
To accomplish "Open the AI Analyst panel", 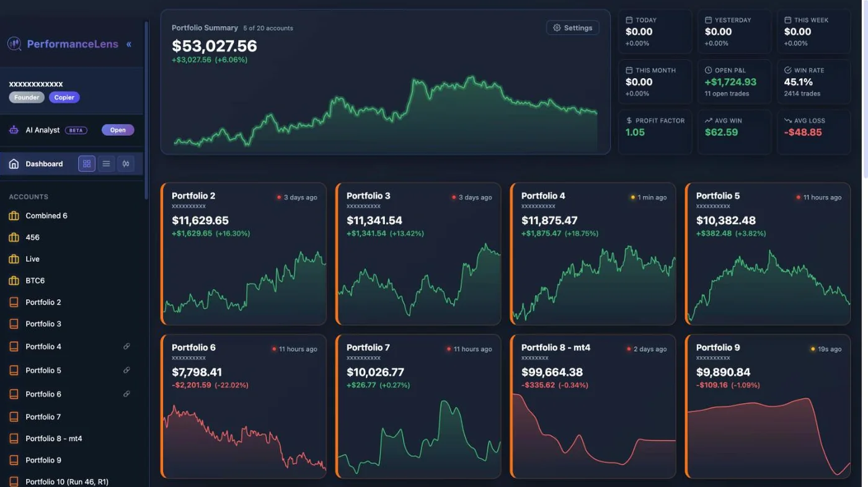I will pyautogui.click(x=118, y=130).
